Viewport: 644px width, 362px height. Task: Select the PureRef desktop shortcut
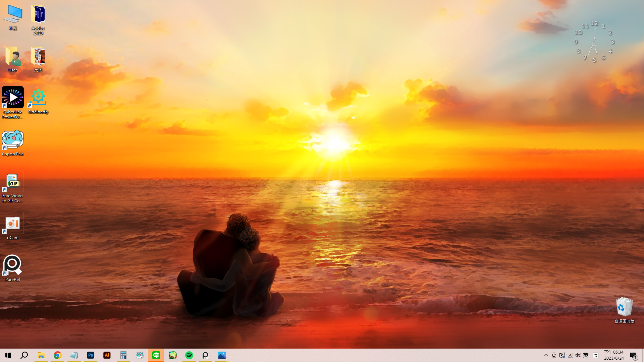point(13,268)
